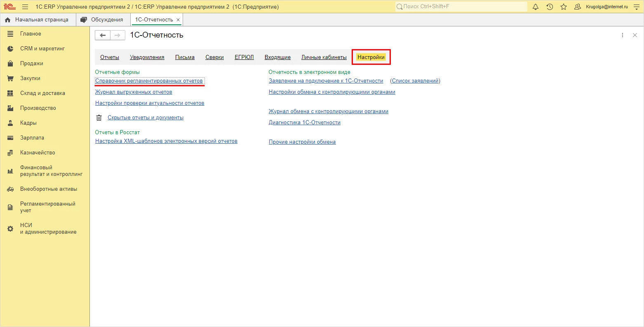
Task: Click the Krugolga@internet.ru user name
Action: pyautogui.click(x=607, y=7)
